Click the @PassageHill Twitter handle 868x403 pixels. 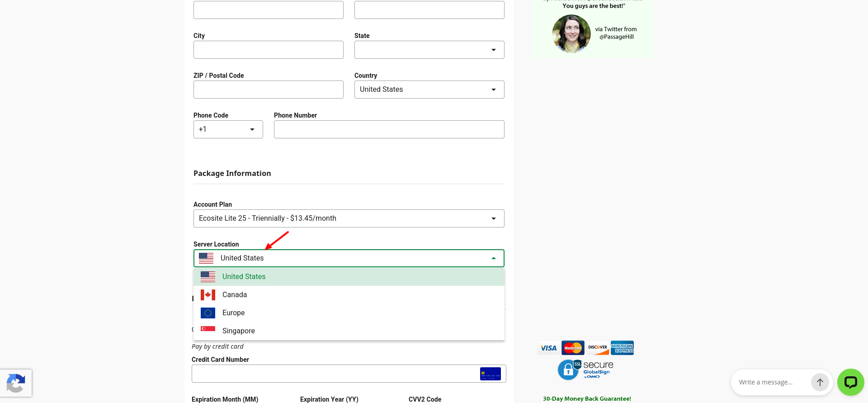(x=617, y=37)
